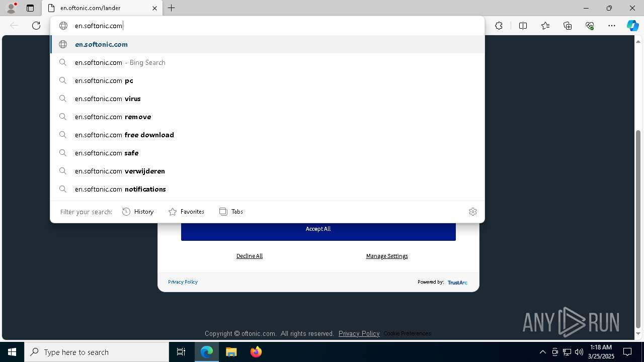Choose 'en.softonic.com free download' suggestion
Screen dimensions: 644x362
pos(267,135)
